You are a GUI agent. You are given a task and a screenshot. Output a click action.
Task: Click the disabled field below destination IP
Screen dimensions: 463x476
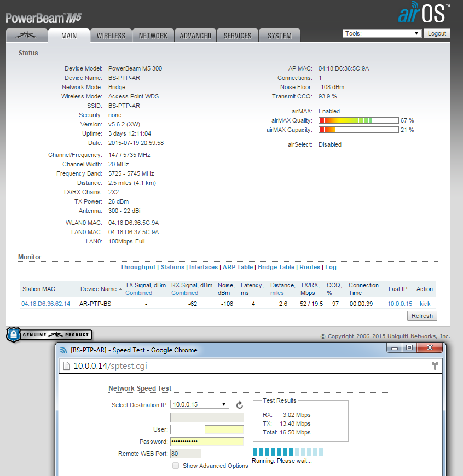[x=207, y=417]
